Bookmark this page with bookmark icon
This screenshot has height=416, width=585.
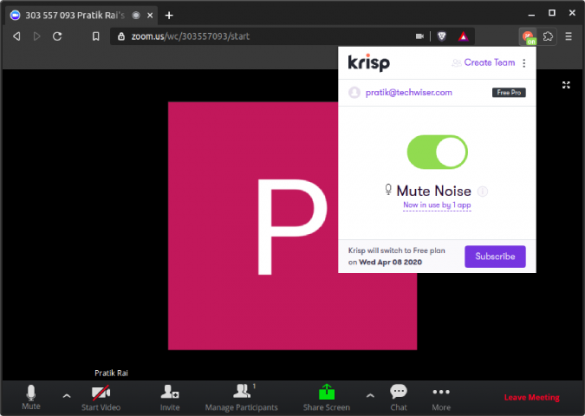(x=96, y=36)
